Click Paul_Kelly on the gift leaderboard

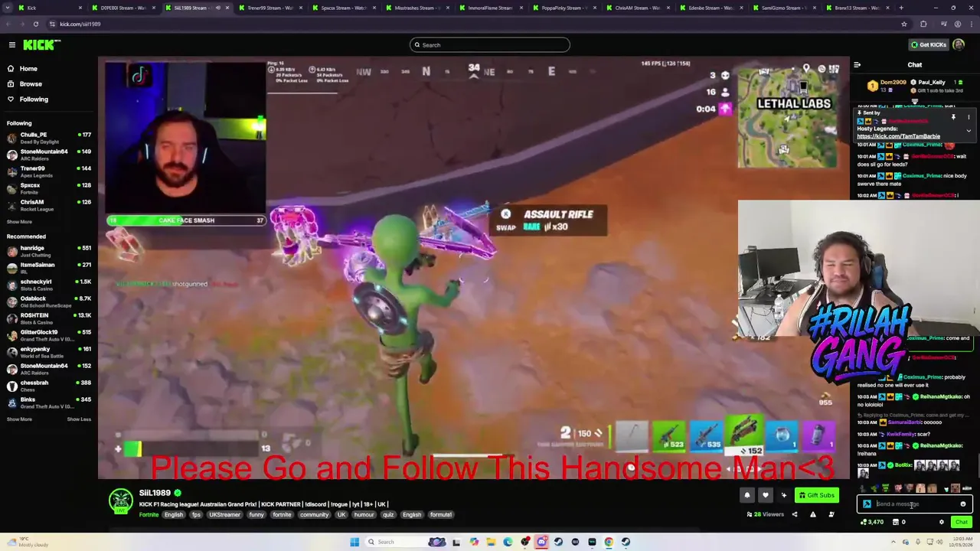tap(932, 82)
